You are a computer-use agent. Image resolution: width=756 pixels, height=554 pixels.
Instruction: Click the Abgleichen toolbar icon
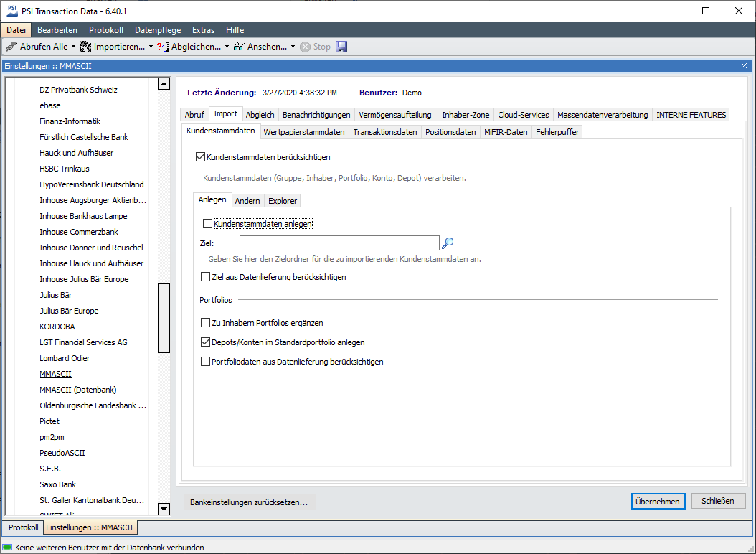pos(162,47)
